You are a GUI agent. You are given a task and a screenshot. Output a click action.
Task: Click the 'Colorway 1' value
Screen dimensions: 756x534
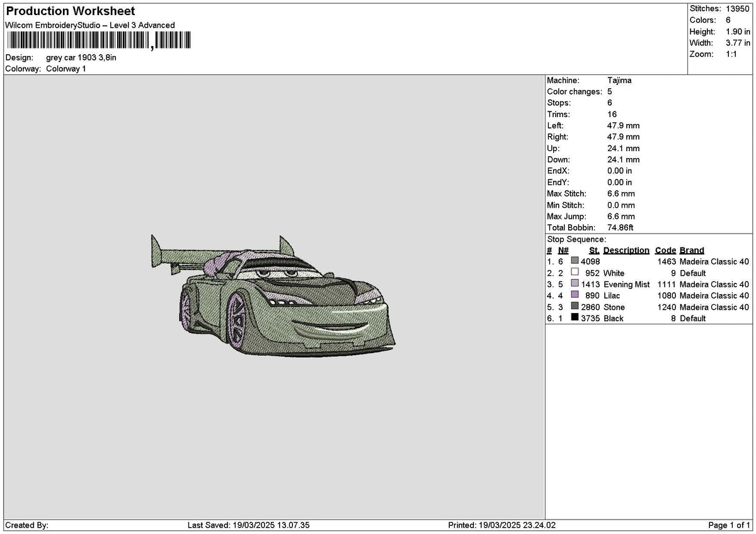pos(66,69)
